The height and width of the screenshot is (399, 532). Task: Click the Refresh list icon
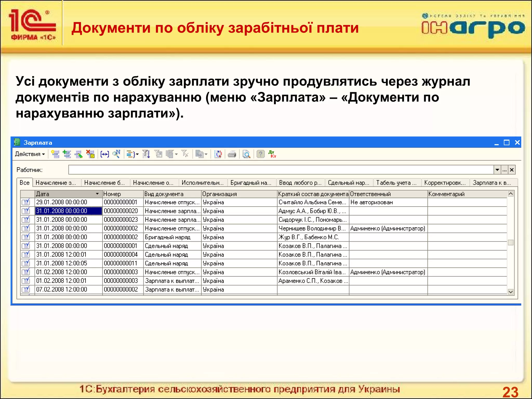[x=218, y=154]
